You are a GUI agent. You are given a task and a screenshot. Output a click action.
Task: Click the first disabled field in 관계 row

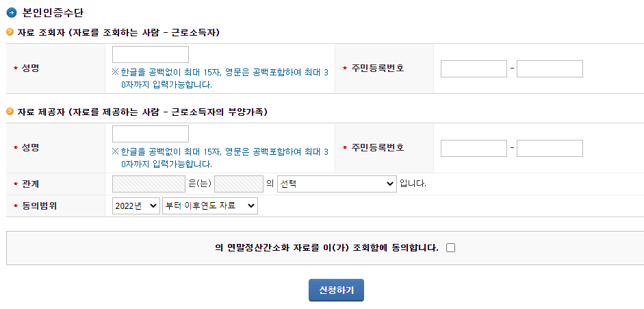(x=149, y=184)
